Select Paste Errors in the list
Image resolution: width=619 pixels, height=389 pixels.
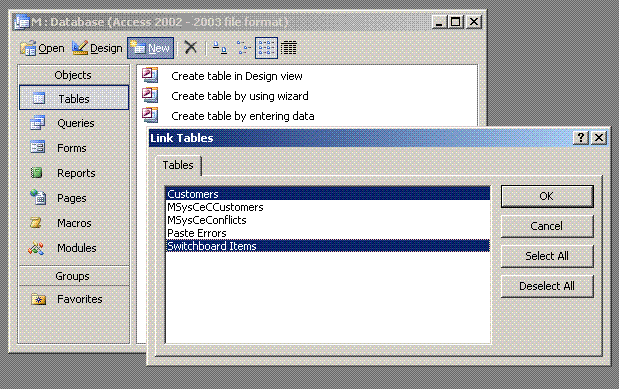point(328,233)
